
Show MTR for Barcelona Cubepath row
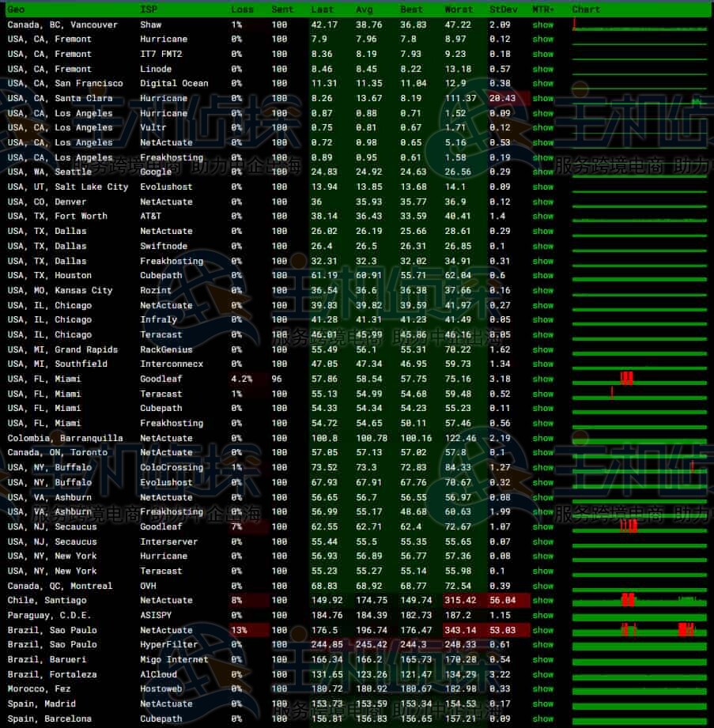pyautogui.click(x=543, y=719)
